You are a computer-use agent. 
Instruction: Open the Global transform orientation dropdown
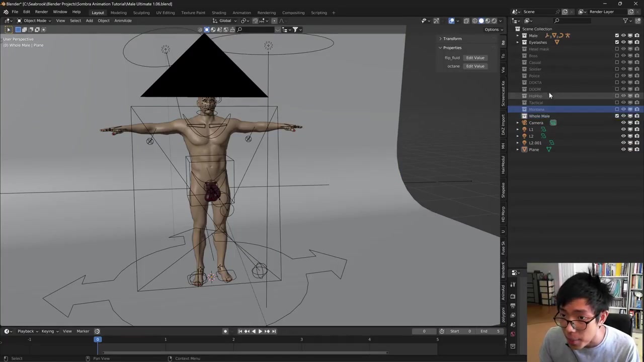click(x=225, y=21)
